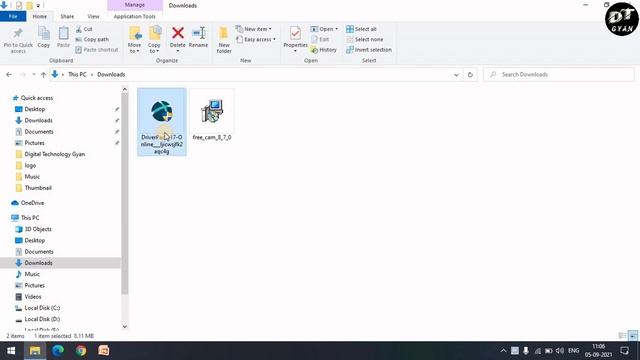Click the Edit ribbon button
Viewport: 640px width, 360px height.
coord(320,40)
